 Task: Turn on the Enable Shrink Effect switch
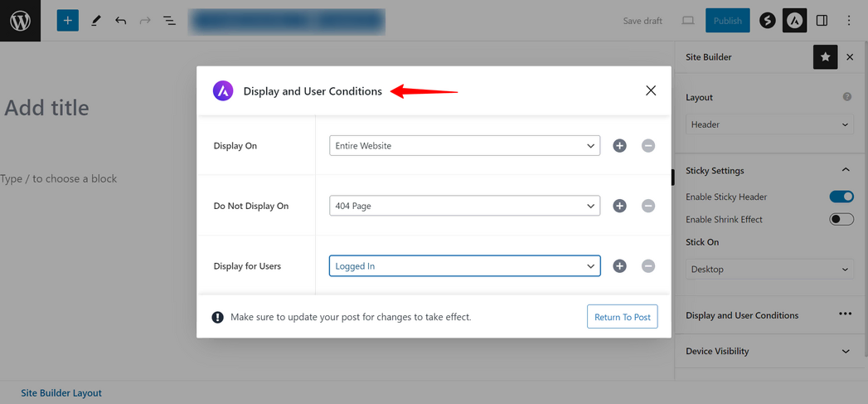coord(841,220)
